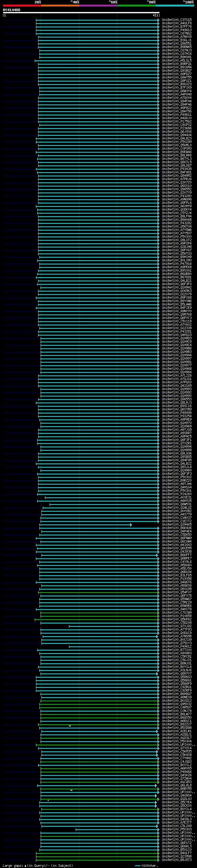The width and height of the screenshot is (197, 868).
Task: Select UniRef100_P23686 hit label
Action: click(177, 128)
